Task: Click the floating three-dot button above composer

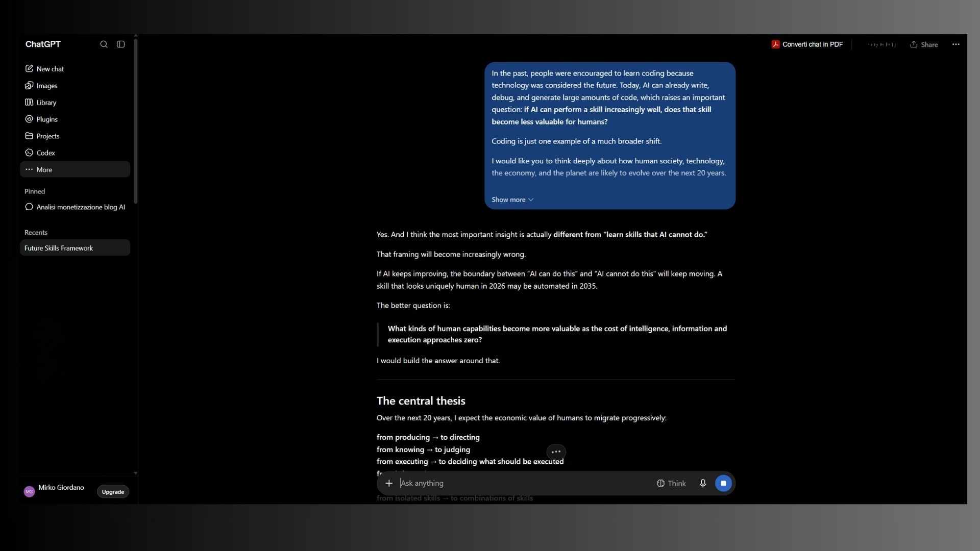Action: 556,452
